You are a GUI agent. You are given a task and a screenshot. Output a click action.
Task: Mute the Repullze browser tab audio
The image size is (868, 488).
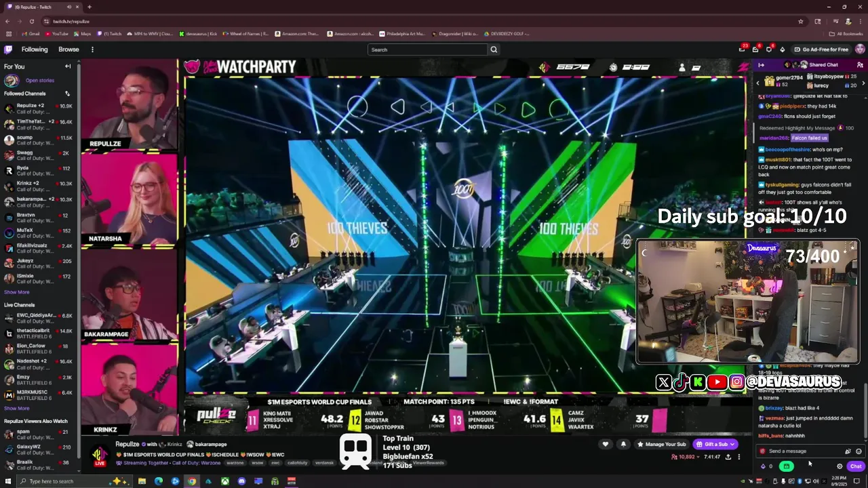click(x=70, y=7)
